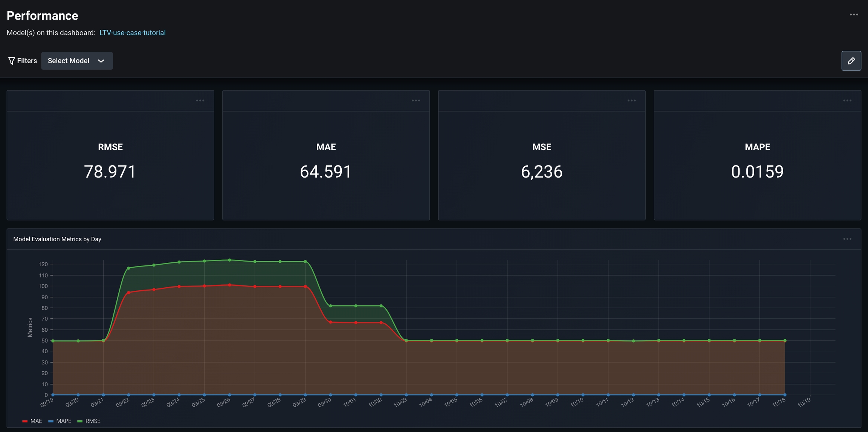This screenshot has width=868, height=432.
Task: Open the dashboard's top-right ellipsis menu
Action: click(854, 15)
